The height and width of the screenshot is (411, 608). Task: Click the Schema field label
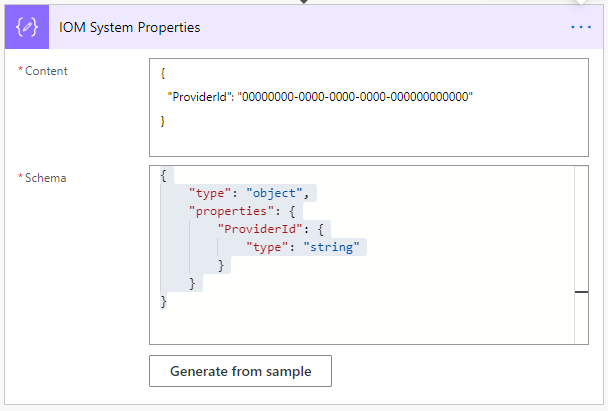click(45, 178)
